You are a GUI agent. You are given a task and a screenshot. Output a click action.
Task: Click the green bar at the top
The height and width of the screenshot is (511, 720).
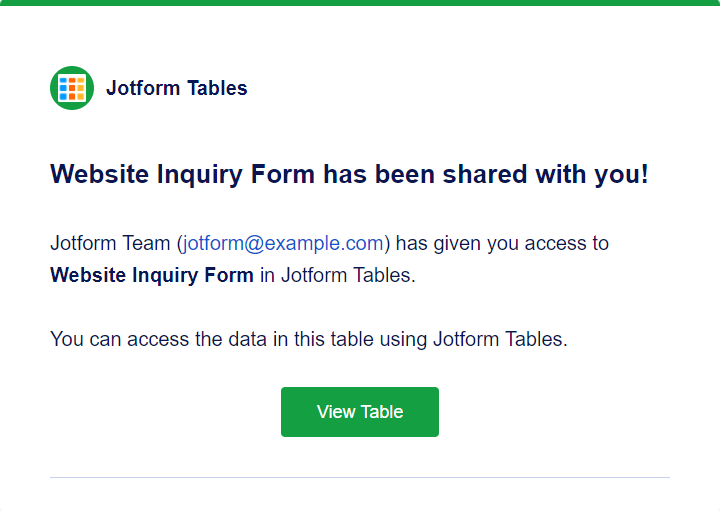click(x=360, y=3)
